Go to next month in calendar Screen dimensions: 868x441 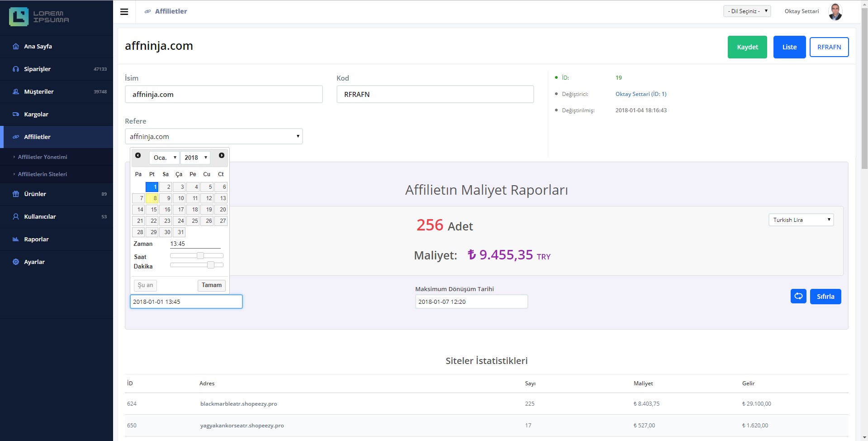[x=221, y=156]
